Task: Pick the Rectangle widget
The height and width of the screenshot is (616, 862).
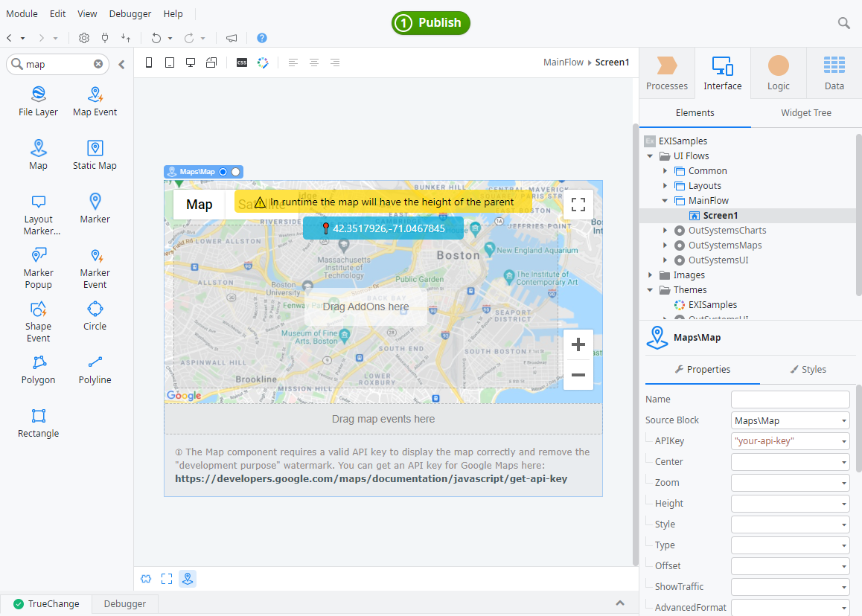Action: [38, 423]
